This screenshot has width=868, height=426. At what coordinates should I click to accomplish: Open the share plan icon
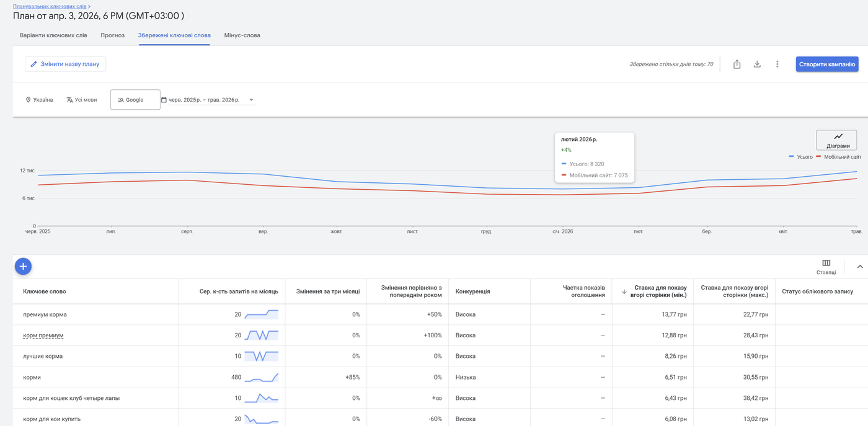tap(737, 64)
